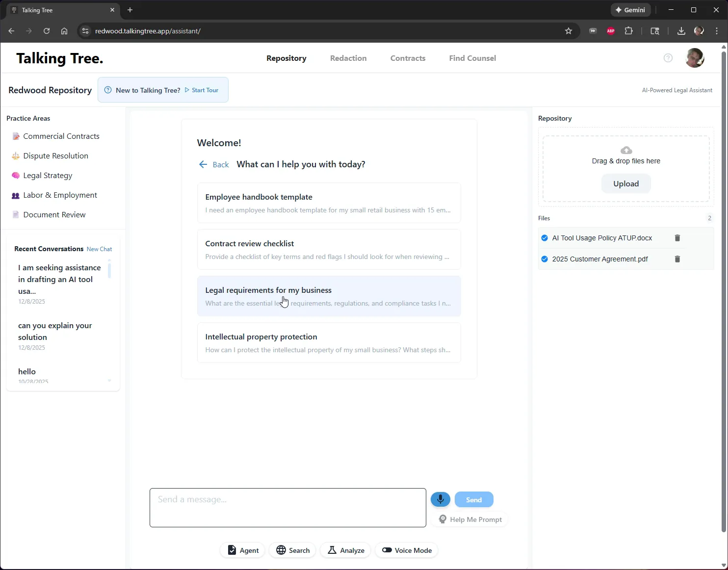This screenshot has height=570, width=728.
Task: Open the Repository tab
Action: tap(286, 58)
